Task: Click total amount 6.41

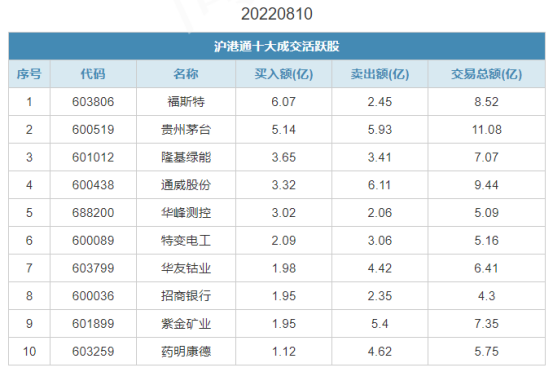Action: point(487,268)
